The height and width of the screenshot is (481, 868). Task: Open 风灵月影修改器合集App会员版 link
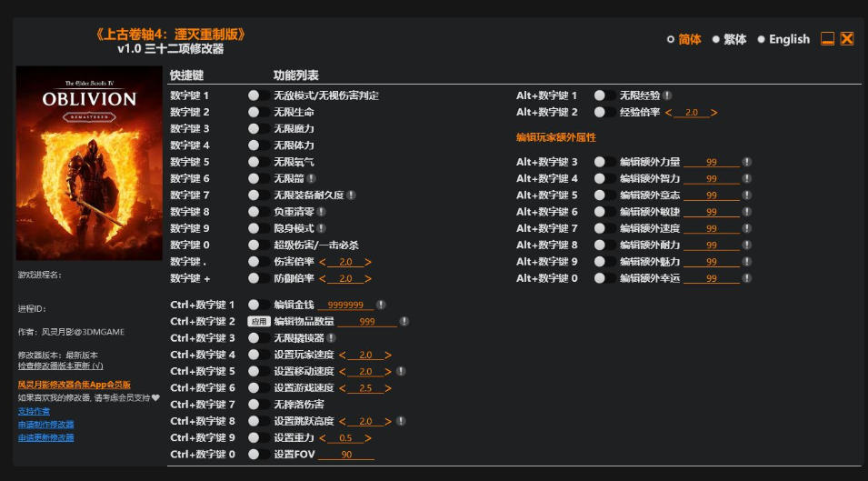coord(75,384)
